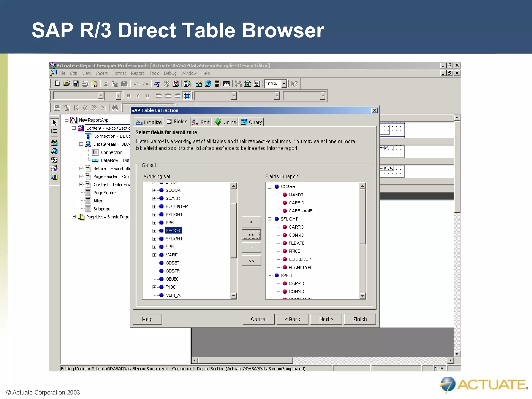
Task: Click the library building toolbar icon
Action: tap(248, 83)
